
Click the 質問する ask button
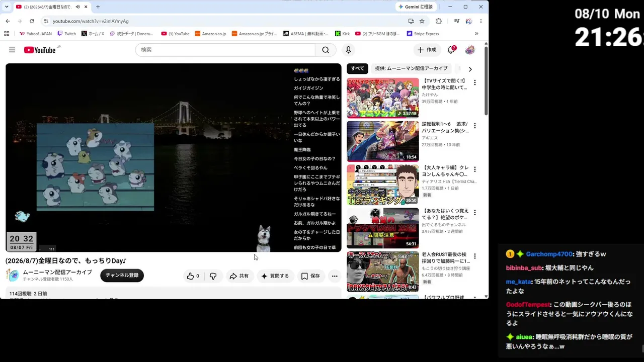pyautogui.click(x=275, y=276)
